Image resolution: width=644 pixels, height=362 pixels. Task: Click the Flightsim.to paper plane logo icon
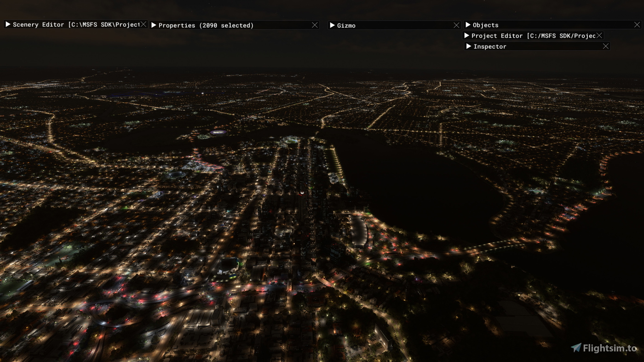tap(577, 346)
